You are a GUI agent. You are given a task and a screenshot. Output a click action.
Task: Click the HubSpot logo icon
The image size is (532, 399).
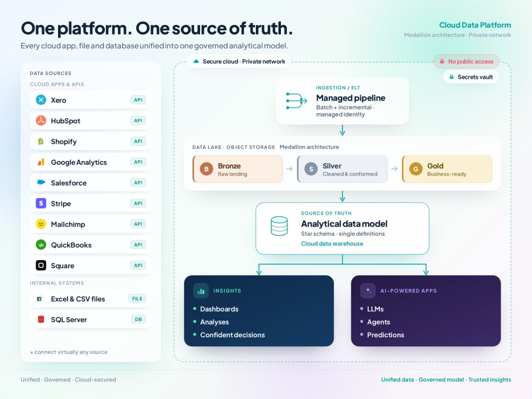coord(41,120)
